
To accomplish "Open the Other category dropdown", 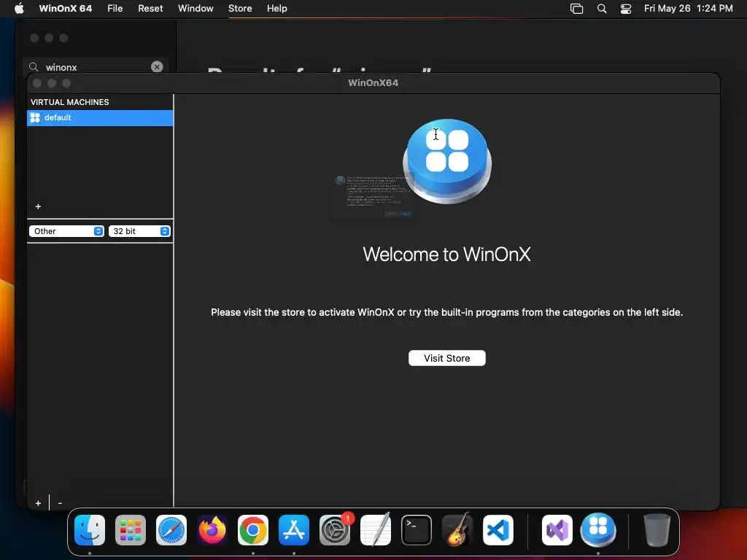I will coord(66,231).
